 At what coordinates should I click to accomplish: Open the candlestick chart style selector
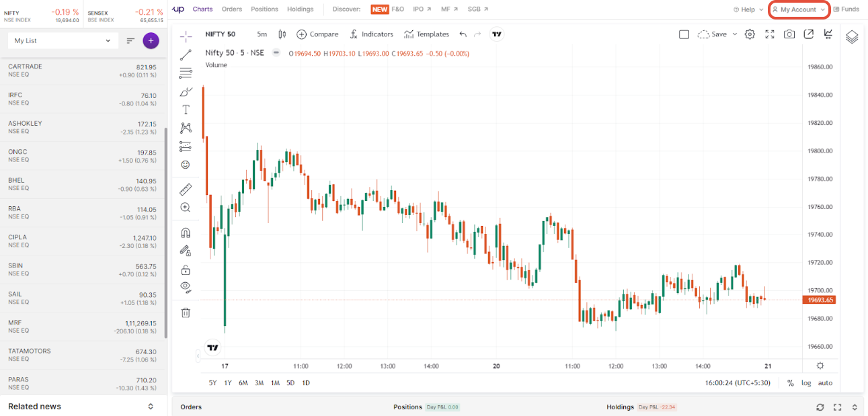[282, 34]
